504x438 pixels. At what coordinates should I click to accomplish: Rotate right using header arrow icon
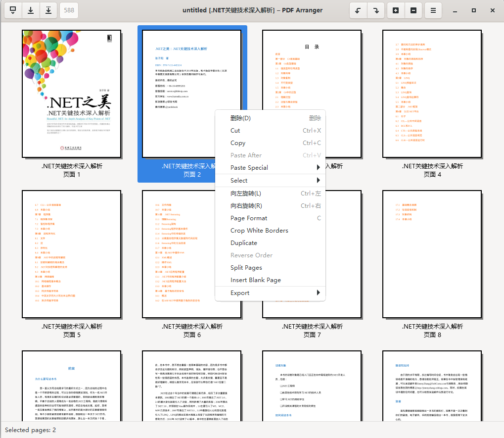click(376, 10)
